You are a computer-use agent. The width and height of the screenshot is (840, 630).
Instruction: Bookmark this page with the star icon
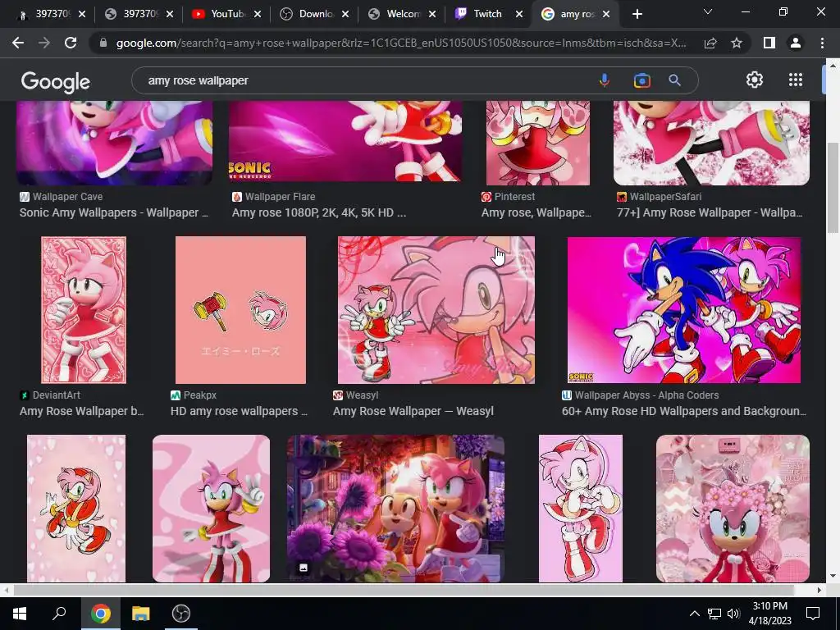737,43
